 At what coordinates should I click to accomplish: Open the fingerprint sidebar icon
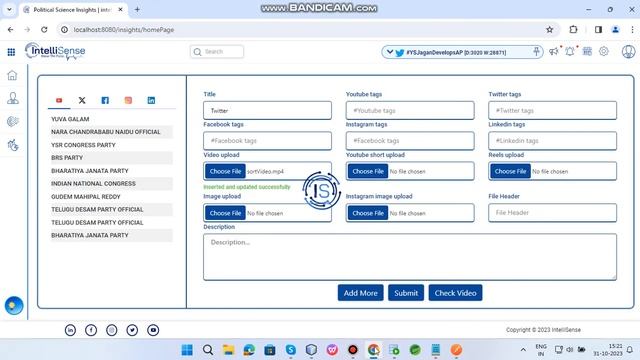point(13,121)
